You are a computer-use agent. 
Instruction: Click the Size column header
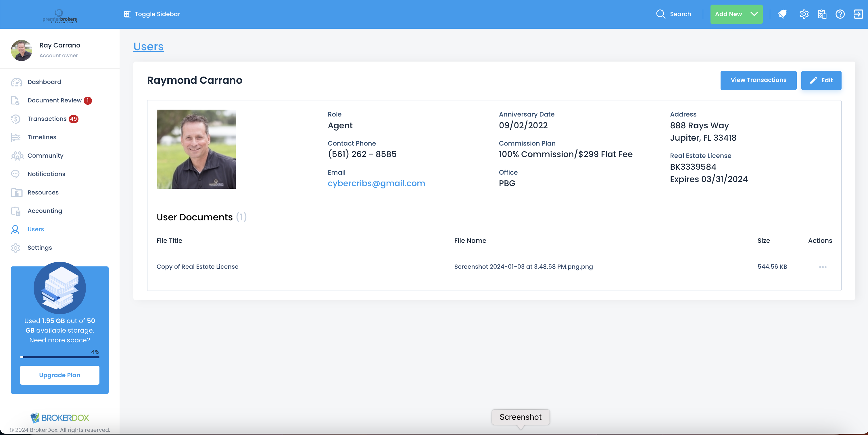coord(764,241)
